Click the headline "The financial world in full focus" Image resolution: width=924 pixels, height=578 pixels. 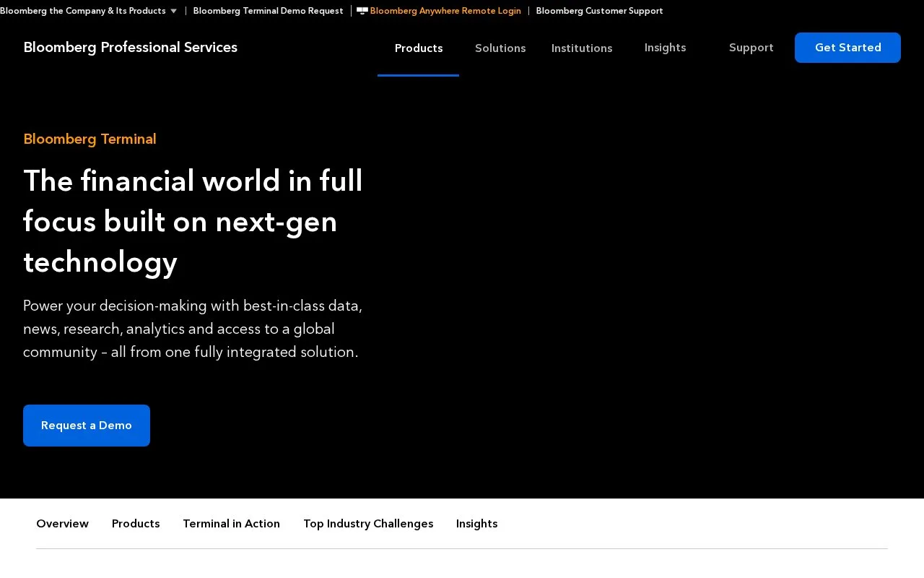[x=193, y=221]
